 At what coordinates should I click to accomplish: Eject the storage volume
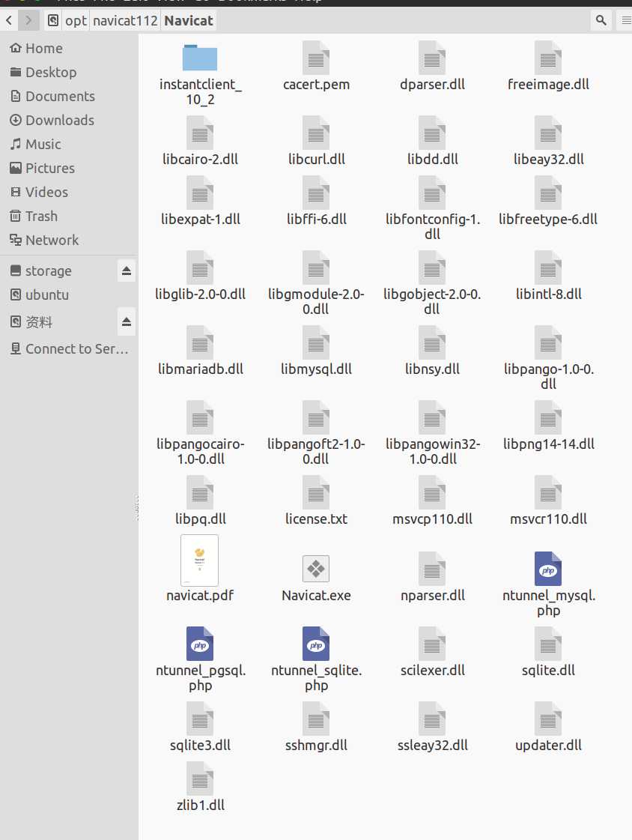[127, 271]
